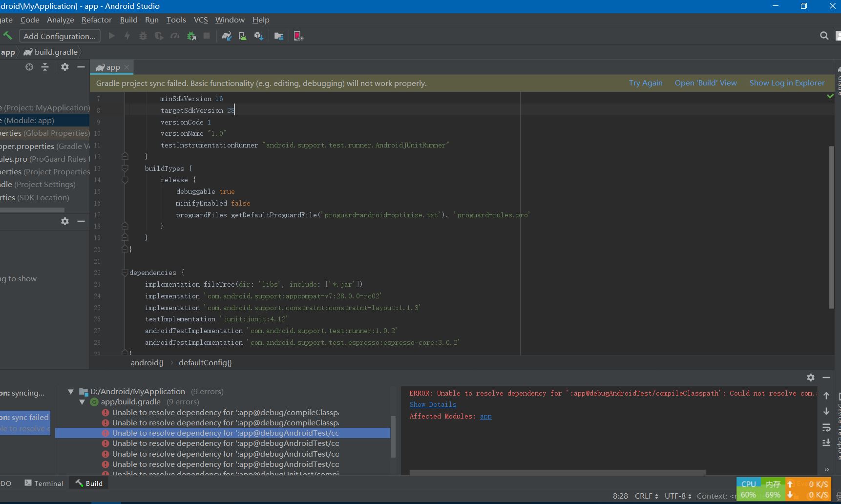Click the Make Project hammer icon

click(7, 36)
